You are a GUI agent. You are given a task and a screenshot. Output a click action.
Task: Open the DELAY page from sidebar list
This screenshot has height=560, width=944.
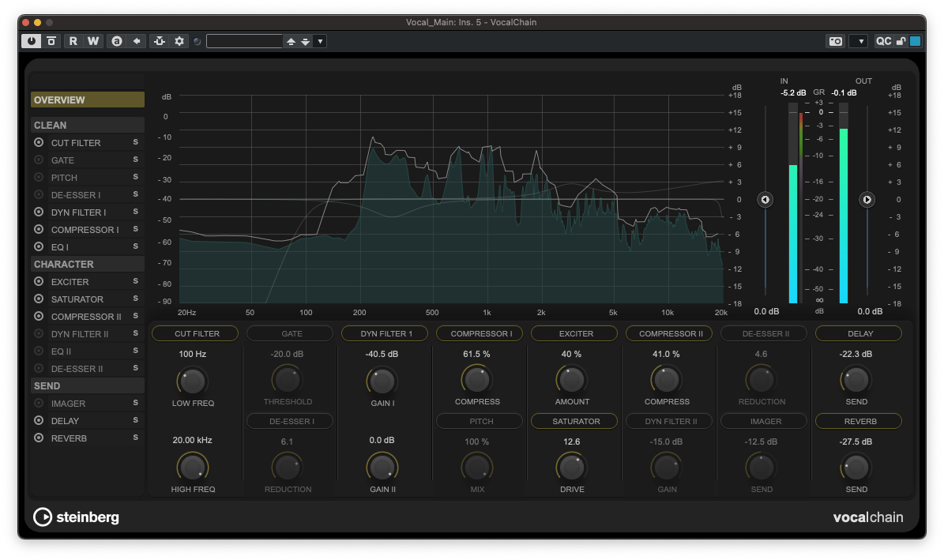(x=65, y=421)
